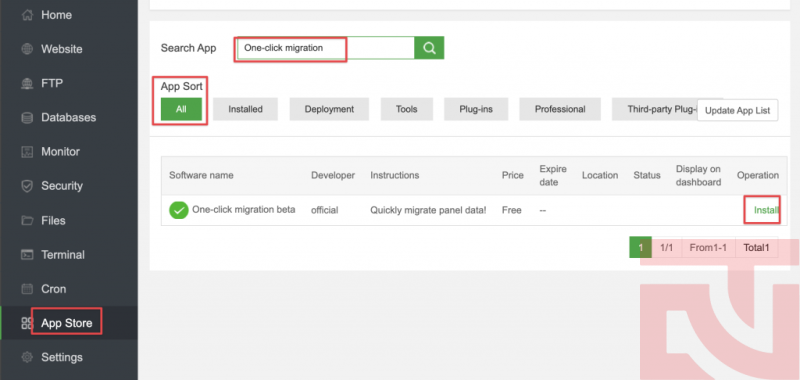Click the Files folder icon

click(x=27, y=220)
